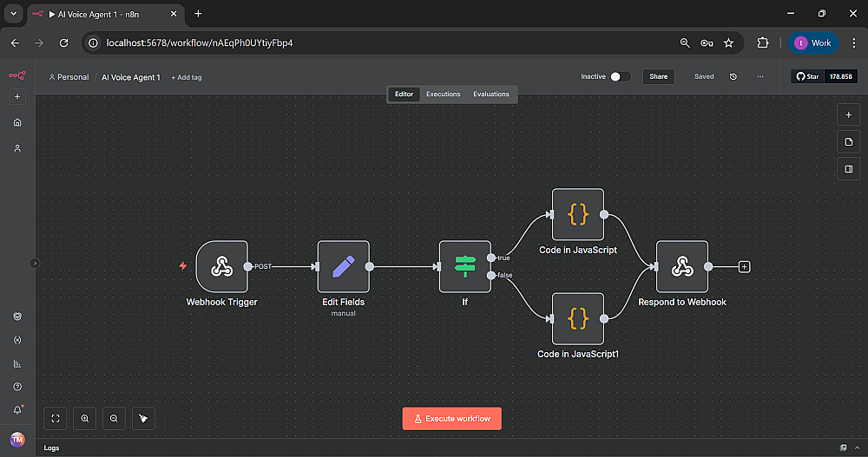The image size is (868, 457).
Task: Open the Evaluations tab
Action: (x=491, y=95)
